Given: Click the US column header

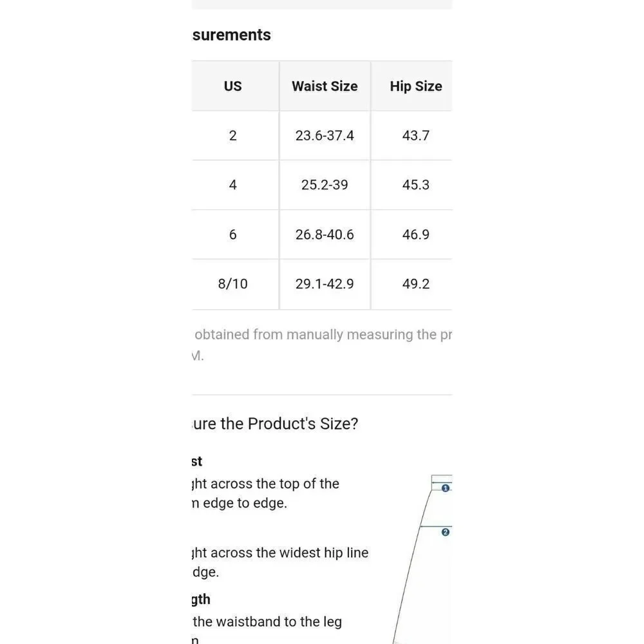Looking at the screenshot, I should pyautogui.click(x=232, y=86).
